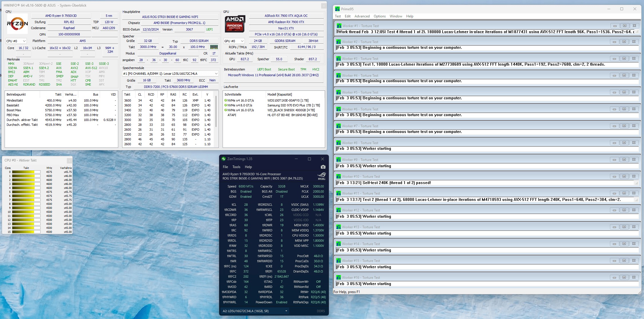Click the Verhä... column header in the clock table
This screenshot has height=319, width=644.
coord(70,94)
